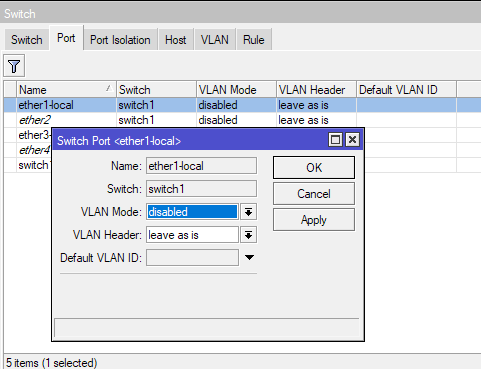481x369 pixels.
Task: Go to the Host tab
Action: click(176, 40)
